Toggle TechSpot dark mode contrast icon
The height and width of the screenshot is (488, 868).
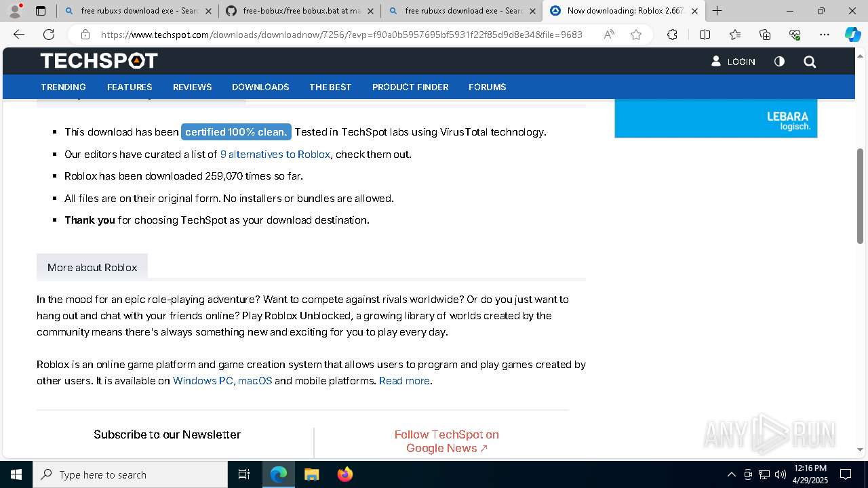pos(779,61)
